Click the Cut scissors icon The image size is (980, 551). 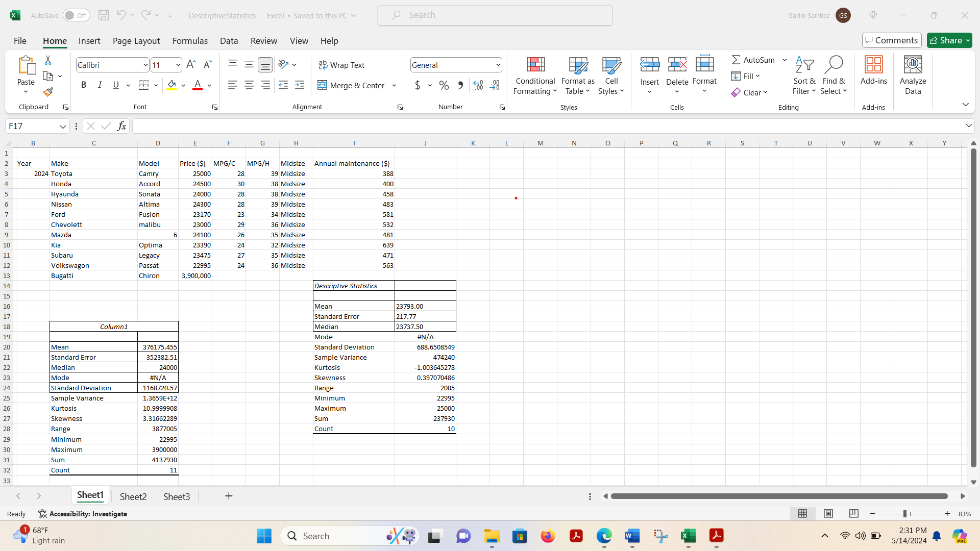(48, 60)
